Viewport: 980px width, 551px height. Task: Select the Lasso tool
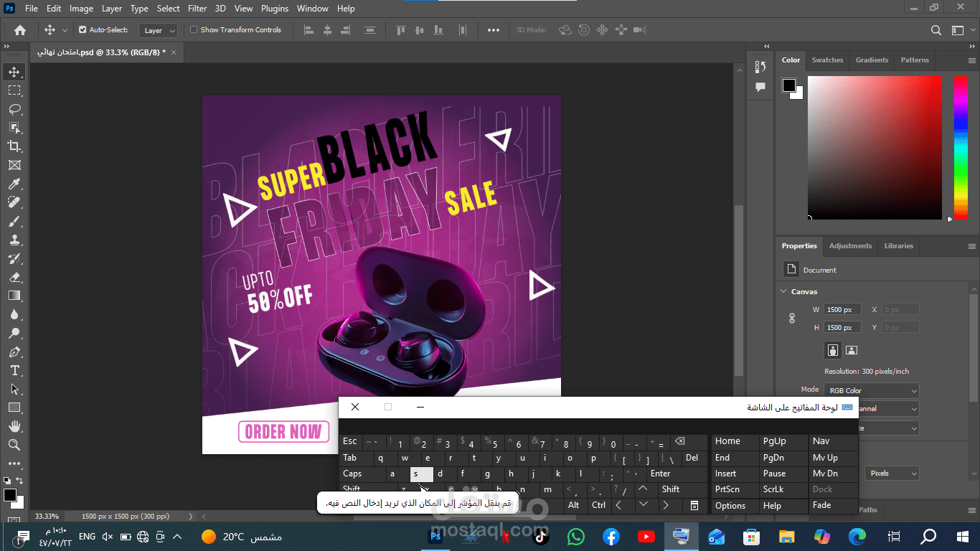14,109
